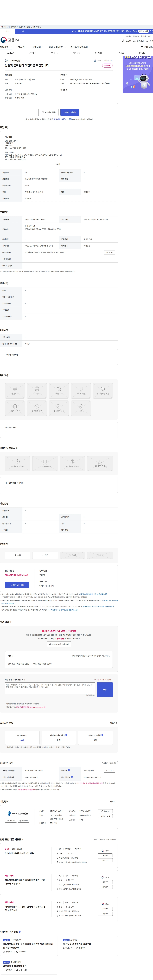
Task: Expand the 실업급여 menu
Action: click(x=38, y=47)
